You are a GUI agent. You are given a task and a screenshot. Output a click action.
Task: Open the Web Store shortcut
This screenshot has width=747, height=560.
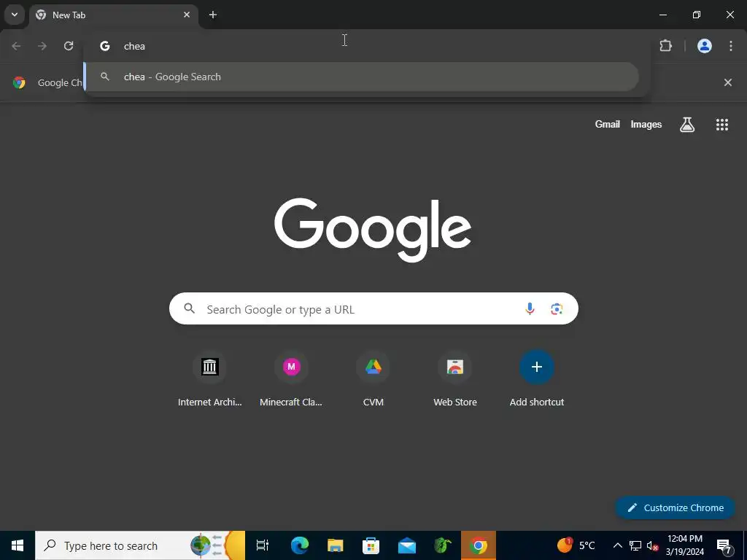tap(455, 379)
